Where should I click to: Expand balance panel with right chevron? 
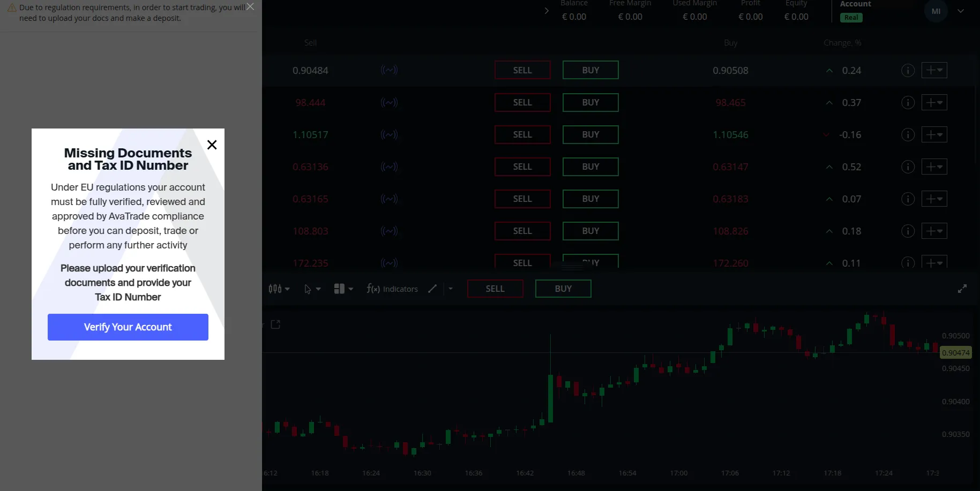547,11
